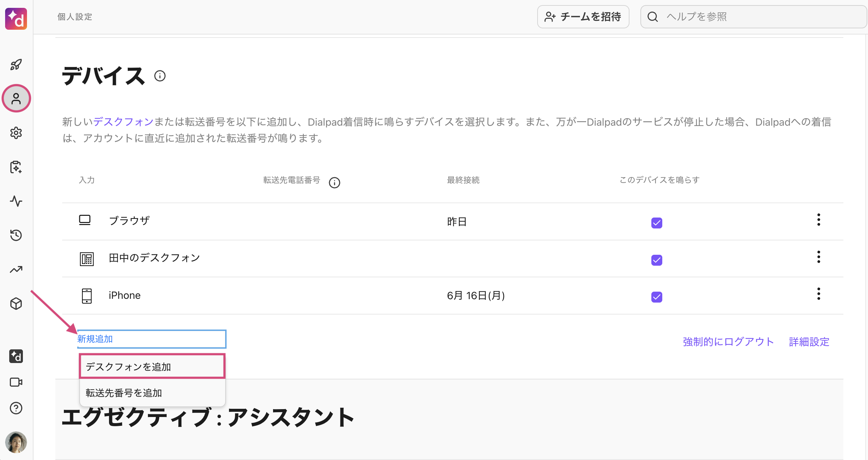Click the video meetings camera icon
This screenshot has height=460, width=868.
click(x=16, y=382)
